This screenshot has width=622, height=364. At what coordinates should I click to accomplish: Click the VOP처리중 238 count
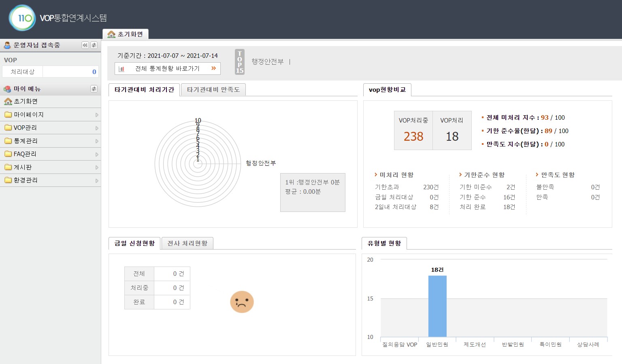click(413, 137)
